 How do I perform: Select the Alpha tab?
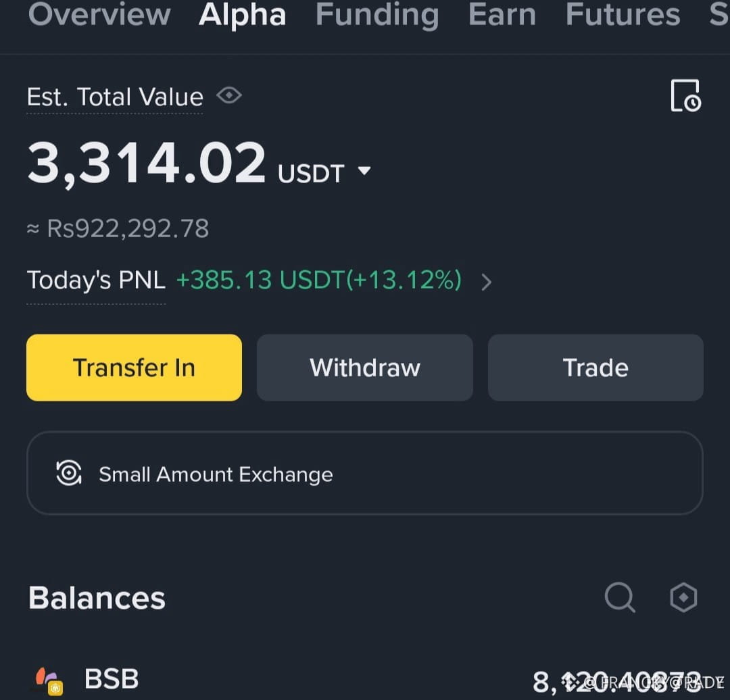click(x=242, y=14)
